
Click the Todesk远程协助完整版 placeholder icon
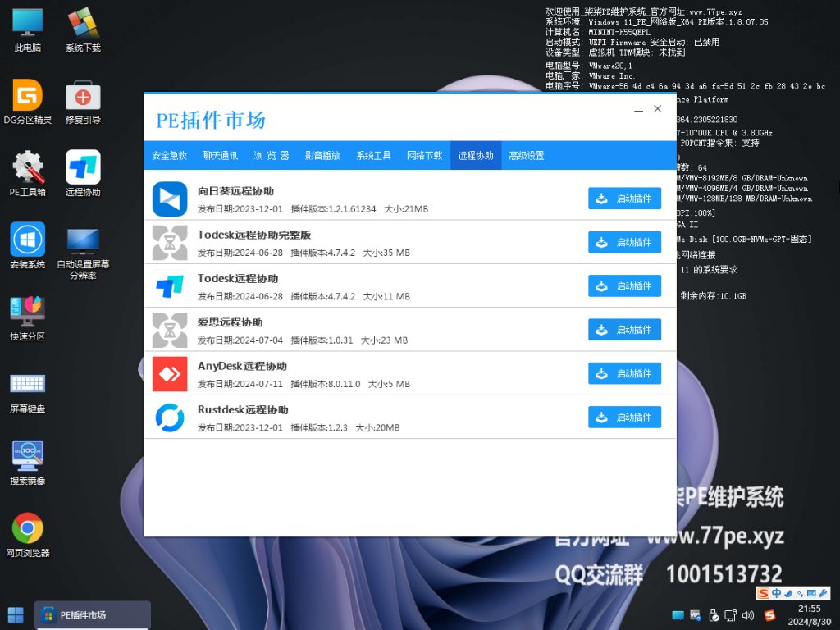click(x=170, y=243)
